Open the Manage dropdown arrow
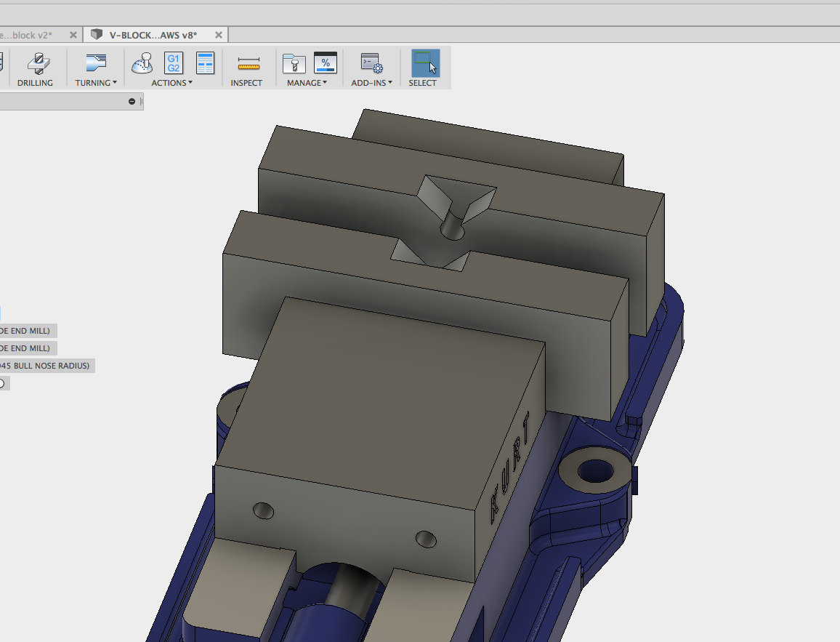 coord(324,82)
